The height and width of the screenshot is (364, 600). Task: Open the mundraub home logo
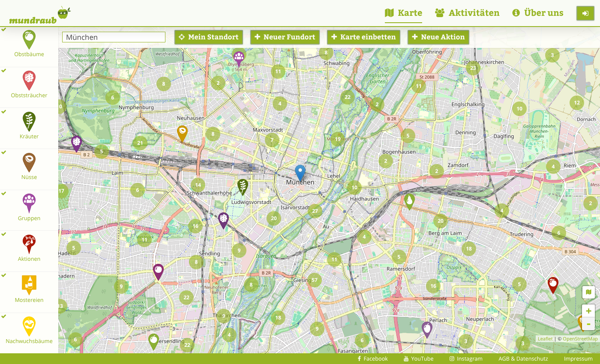click(x=39, y=15)
